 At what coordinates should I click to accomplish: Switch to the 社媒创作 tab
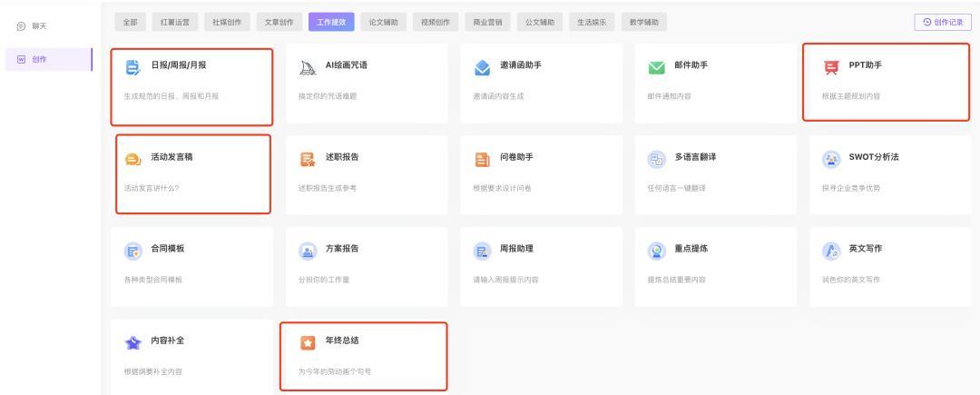[227, 22]
